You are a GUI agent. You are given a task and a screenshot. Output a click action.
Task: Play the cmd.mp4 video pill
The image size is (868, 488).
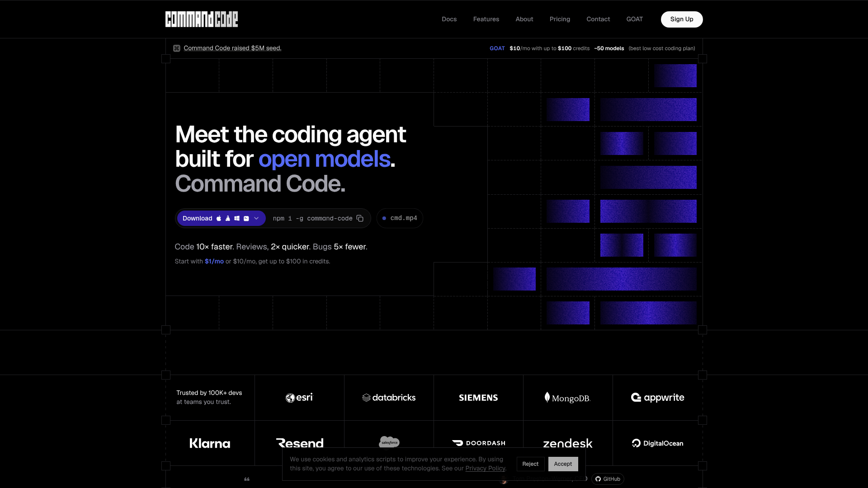[x=400, y=218]
